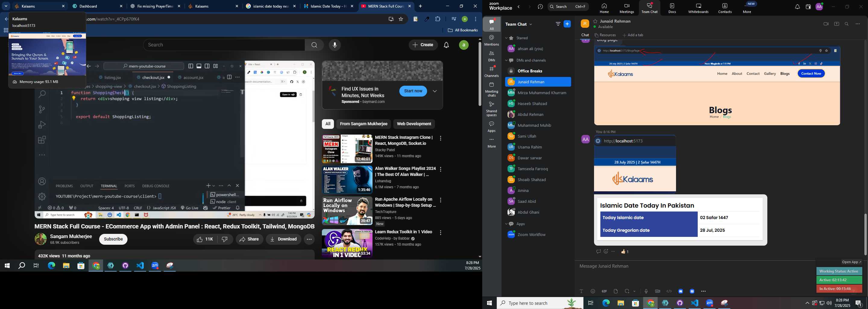868x309 pixels.
Task: Open Zoom notifications bell
Action: (x=797, y=7)
